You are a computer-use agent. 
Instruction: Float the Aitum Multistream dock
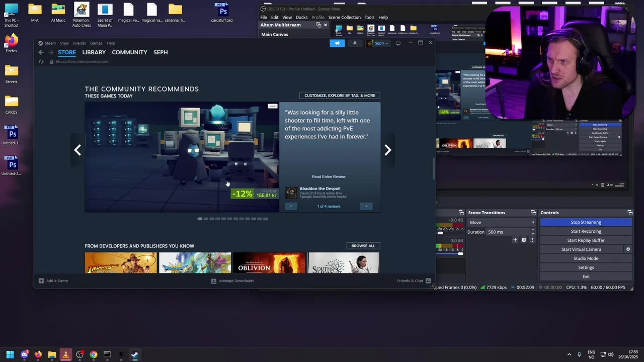(x=318, y=25)
